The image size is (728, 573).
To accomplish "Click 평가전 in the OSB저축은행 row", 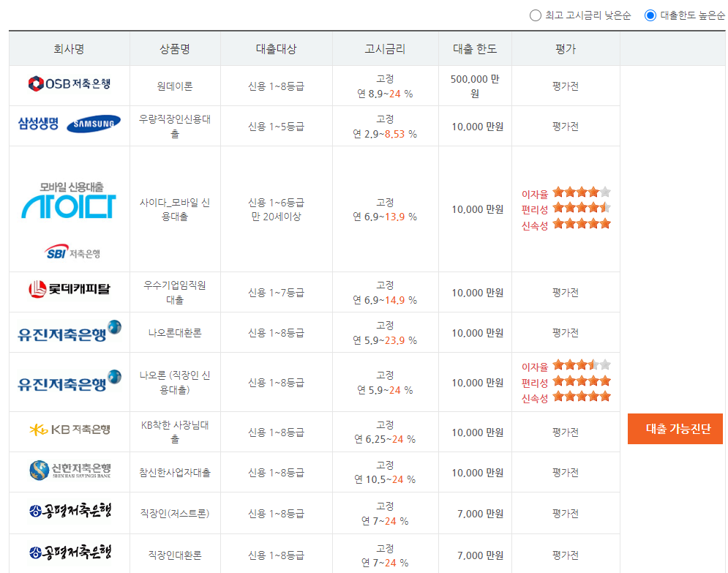I will point(565,86).
